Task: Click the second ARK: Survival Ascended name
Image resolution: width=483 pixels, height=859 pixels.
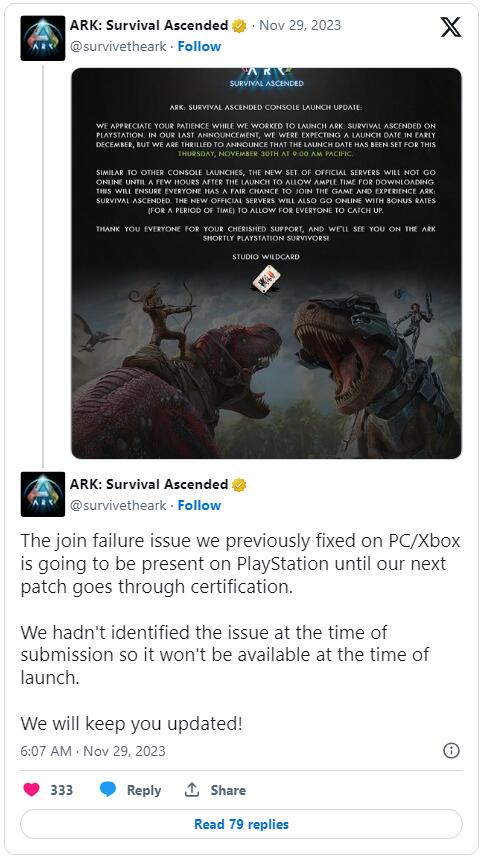Action: [x=149, y=484]
